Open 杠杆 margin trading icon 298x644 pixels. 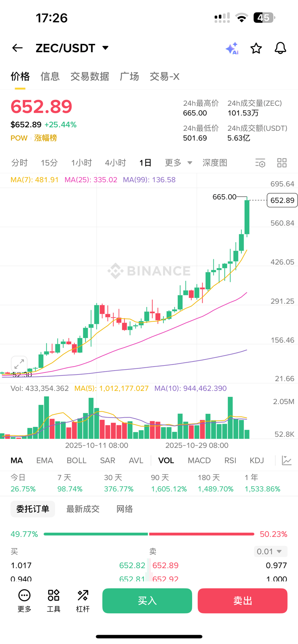(83, 601)
